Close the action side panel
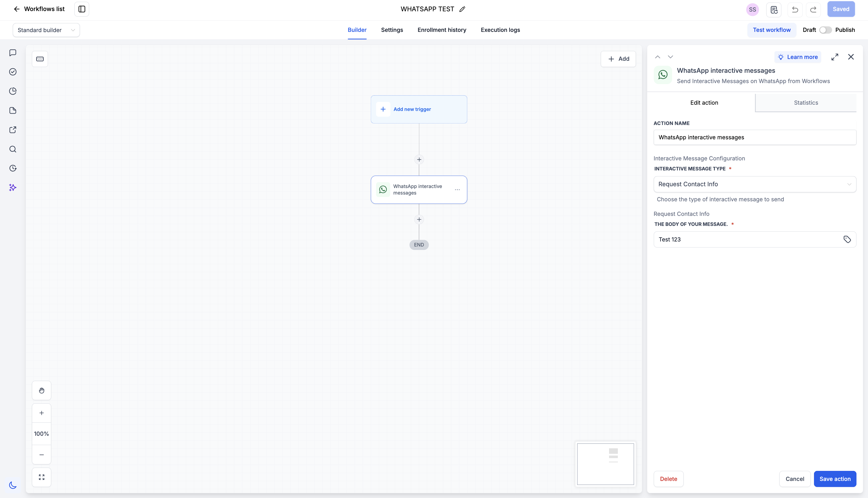868x498 pixels. (851, 57)
